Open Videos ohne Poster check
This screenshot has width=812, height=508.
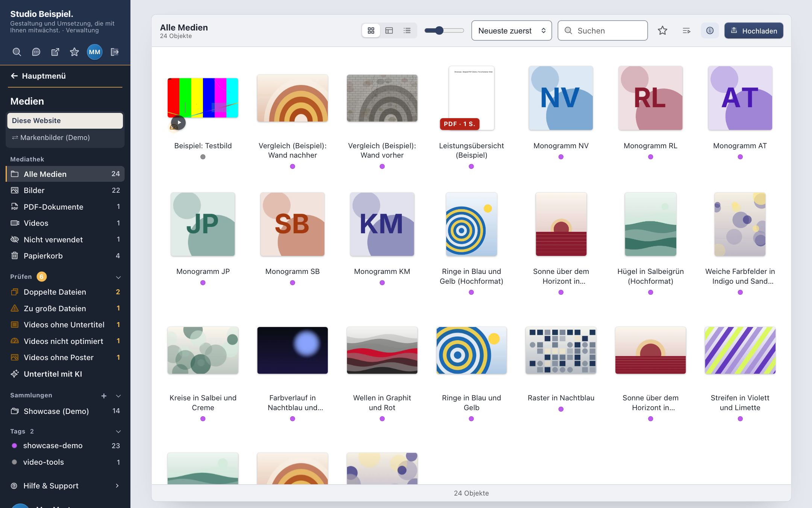coord(65,357)
